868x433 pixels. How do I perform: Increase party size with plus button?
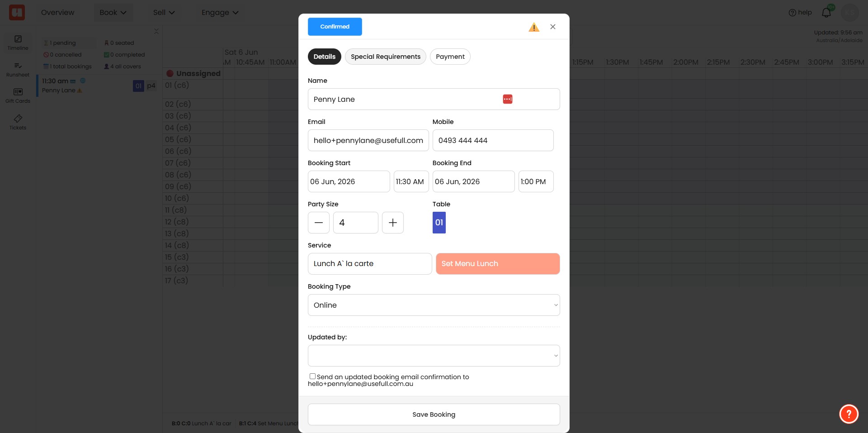(392, 223)
